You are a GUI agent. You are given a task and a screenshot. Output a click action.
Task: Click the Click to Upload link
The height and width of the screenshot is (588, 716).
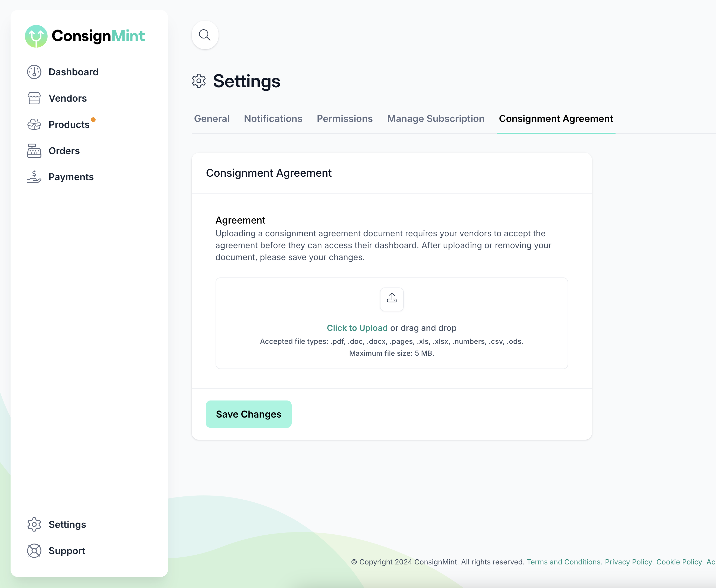[357, 328]
